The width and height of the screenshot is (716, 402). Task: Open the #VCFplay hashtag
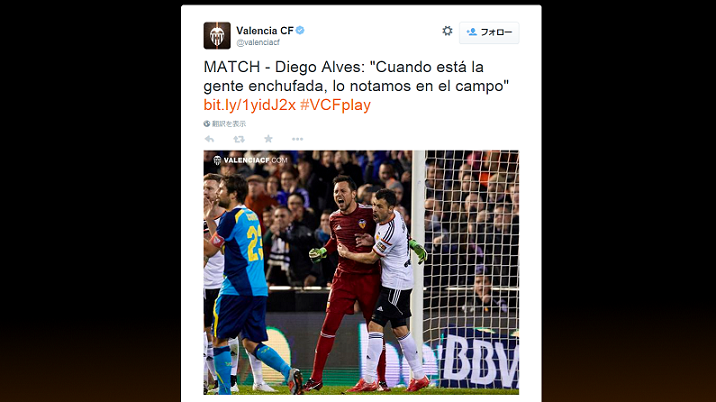pos(335,105)
